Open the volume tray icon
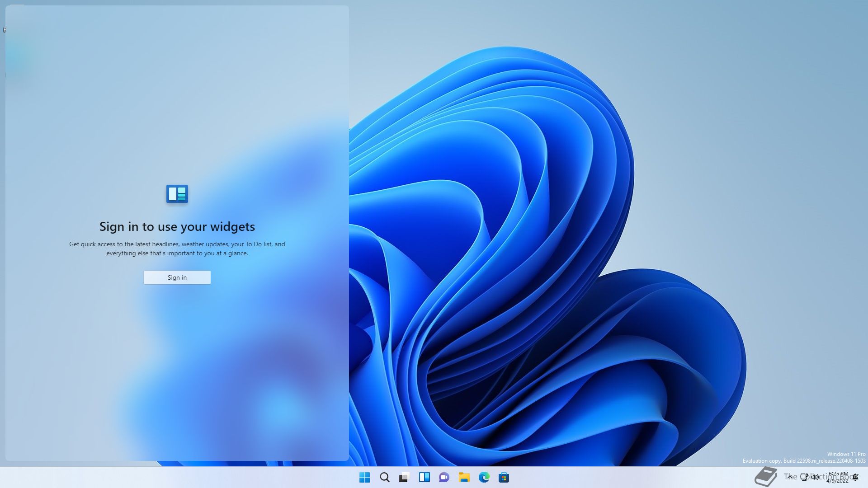The height and width of the screenshot is (488, 868). click(x=815, y=477)
